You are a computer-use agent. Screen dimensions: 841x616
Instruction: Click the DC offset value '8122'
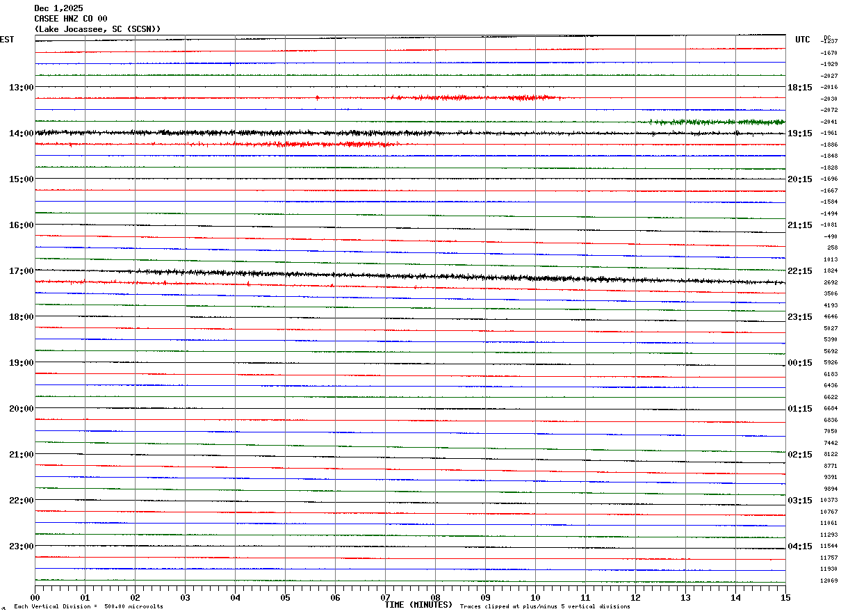tap(831, 454)
